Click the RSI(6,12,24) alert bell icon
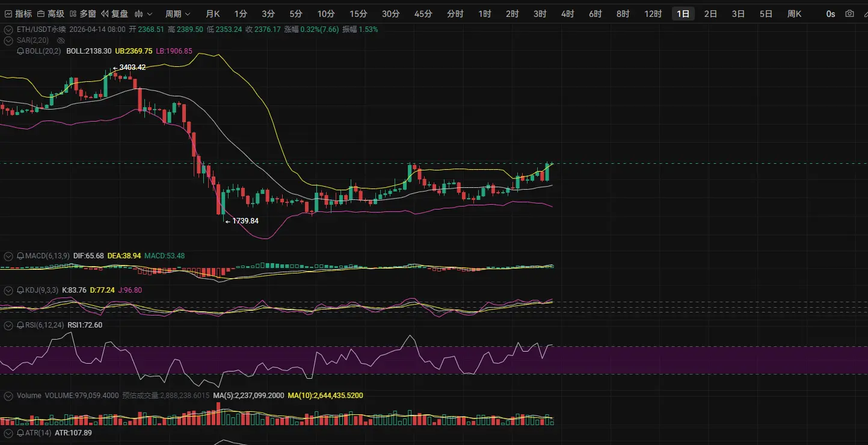 [20, 325]
